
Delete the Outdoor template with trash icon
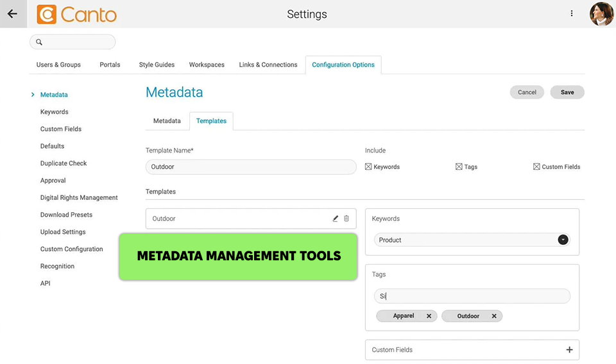point(346,219)
